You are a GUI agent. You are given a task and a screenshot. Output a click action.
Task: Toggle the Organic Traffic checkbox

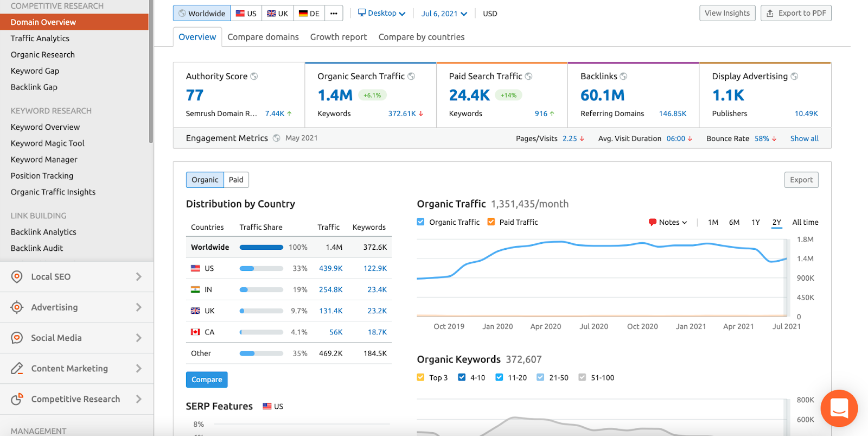(420, 222)
